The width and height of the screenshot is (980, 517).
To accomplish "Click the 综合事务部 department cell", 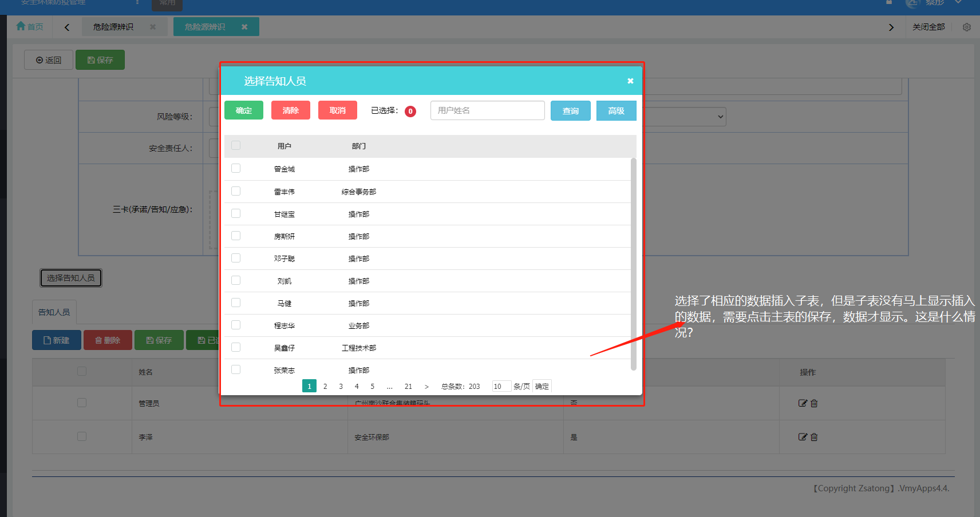I will click(359, 192).
